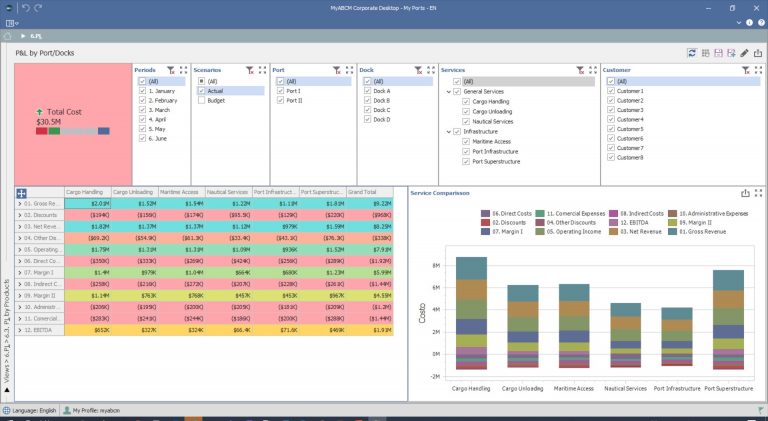The image size is (768, 421).
Task: Export the Service Comparison chart
Action: (744, 193)
